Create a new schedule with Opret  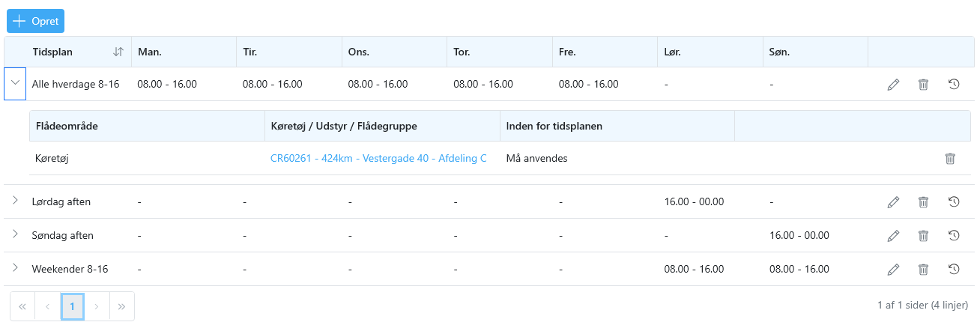tap(36, 21)
